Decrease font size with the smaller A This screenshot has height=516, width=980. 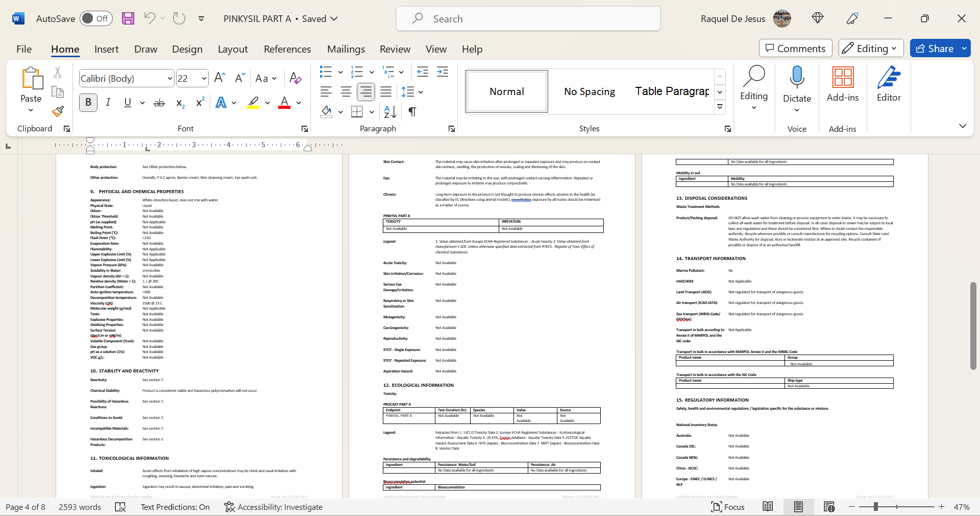239,78
